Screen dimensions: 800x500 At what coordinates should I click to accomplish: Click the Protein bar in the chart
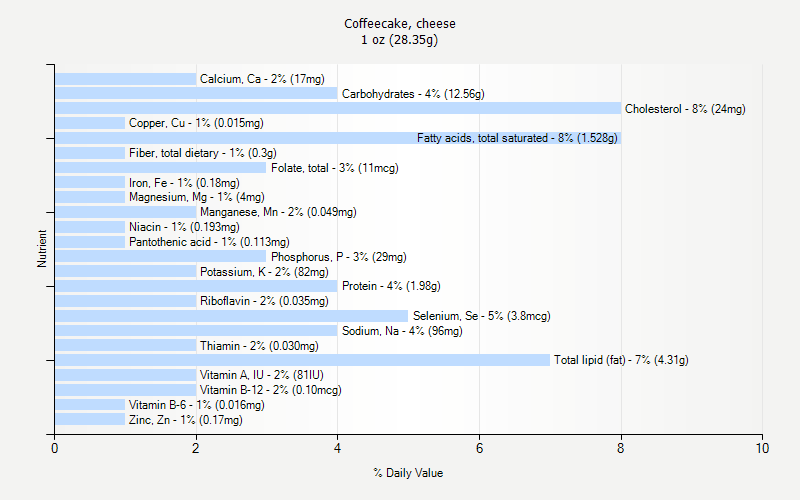pyautogui.click(x=196, y=286)
